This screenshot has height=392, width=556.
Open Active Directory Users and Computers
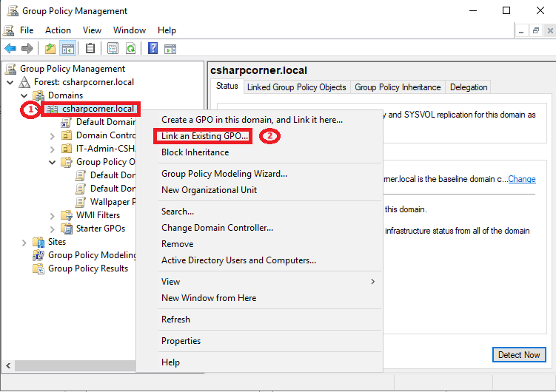[238, 260]
